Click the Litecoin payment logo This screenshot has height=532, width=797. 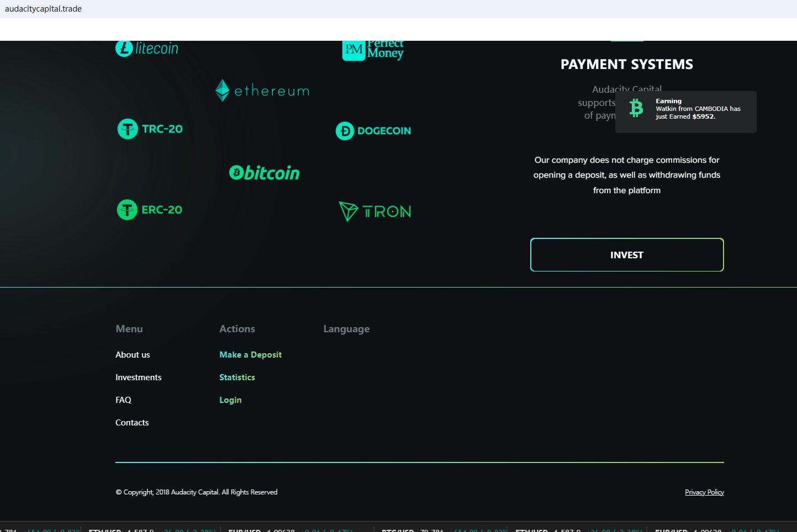[147, 49]
